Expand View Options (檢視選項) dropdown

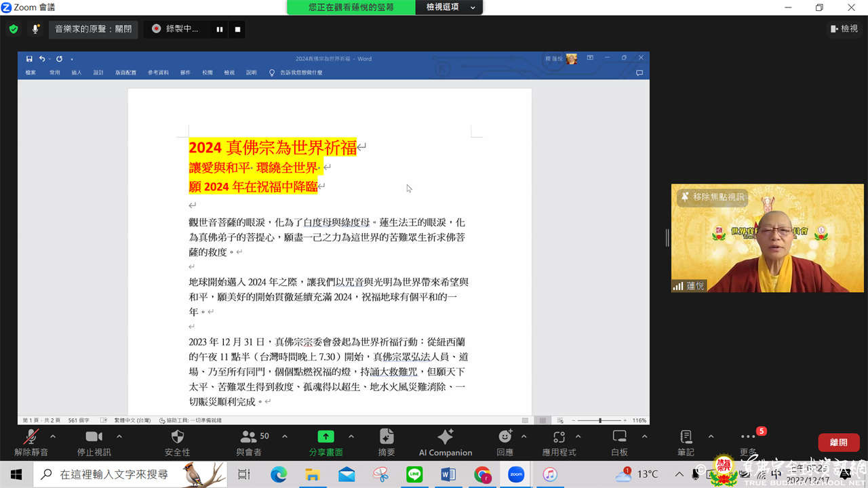(451, 7)
